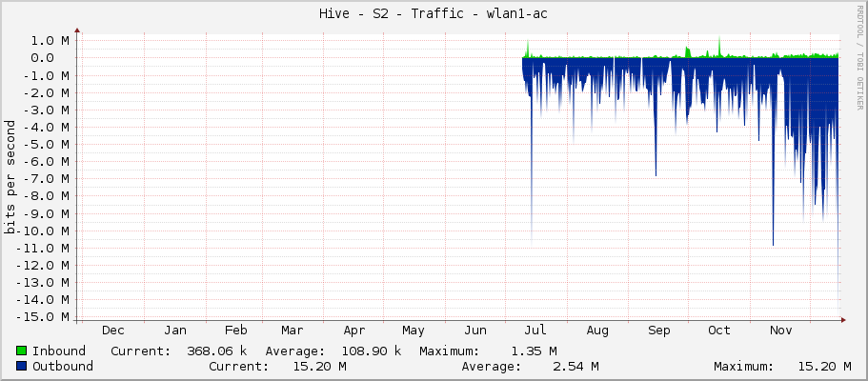The width and height of the screenshot is (868, 381).
Task: Click the '0.0' y-axis label
Action: 43,57
